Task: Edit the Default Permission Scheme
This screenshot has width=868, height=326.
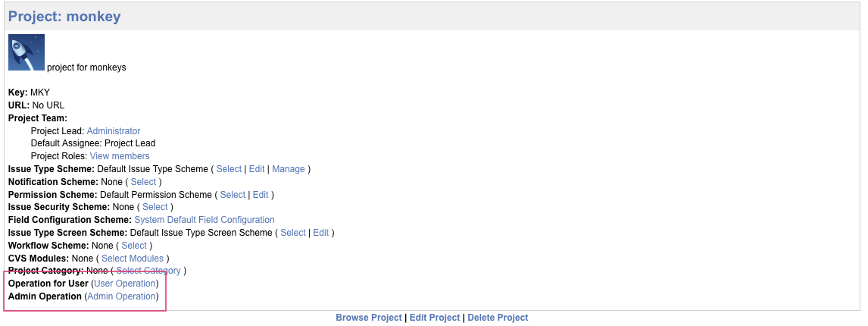Action: point(261,195)
